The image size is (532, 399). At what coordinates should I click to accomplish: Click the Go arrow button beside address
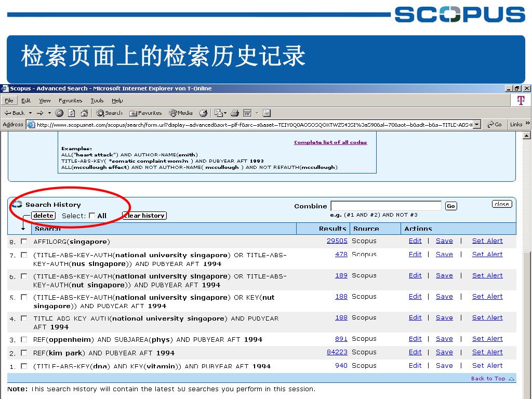pyautogui.click(x=495, y=125)
